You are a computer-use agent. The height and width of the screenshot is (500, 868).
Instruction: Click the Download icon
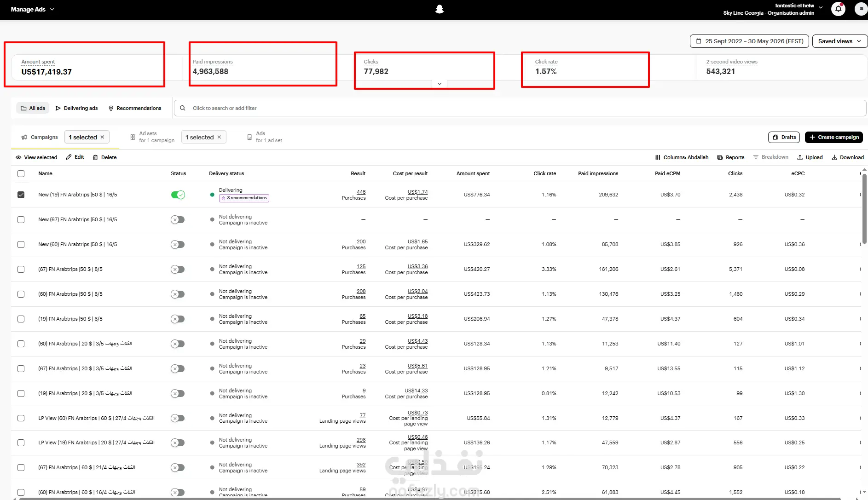point(834,157)
